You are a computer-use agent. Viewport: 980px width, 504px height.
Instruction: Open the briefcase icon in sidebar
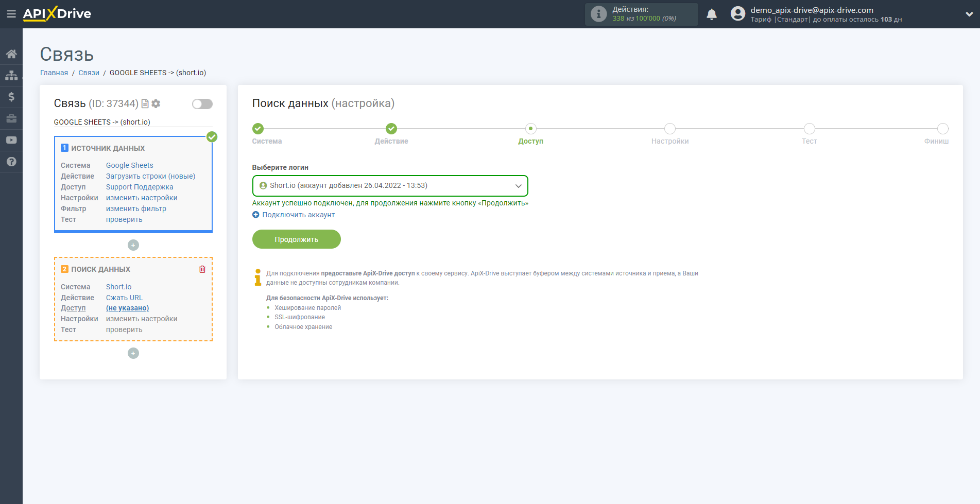[x=11, y=118]
